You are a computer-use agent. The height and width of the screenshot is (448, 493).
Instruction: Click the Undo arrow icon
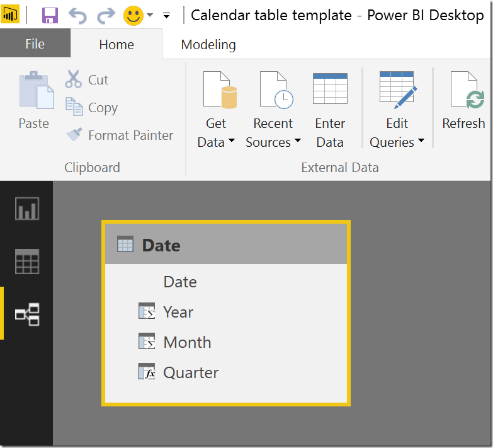click(77, 15)
